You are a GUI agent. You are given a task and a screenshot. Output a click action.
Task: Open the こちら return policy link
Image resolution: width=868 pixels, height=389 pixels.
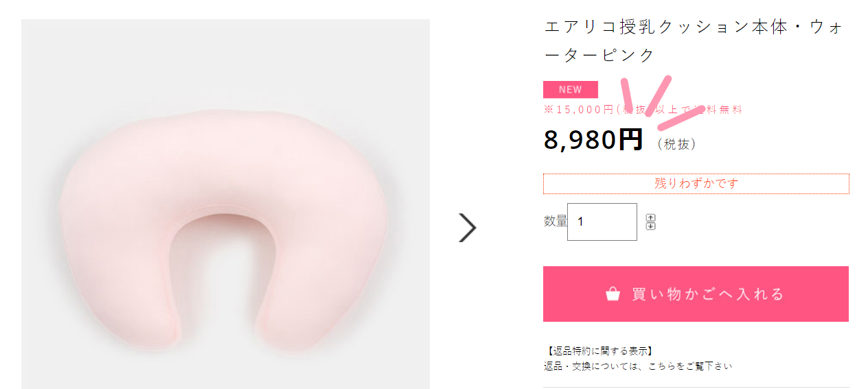click(655, 366)
